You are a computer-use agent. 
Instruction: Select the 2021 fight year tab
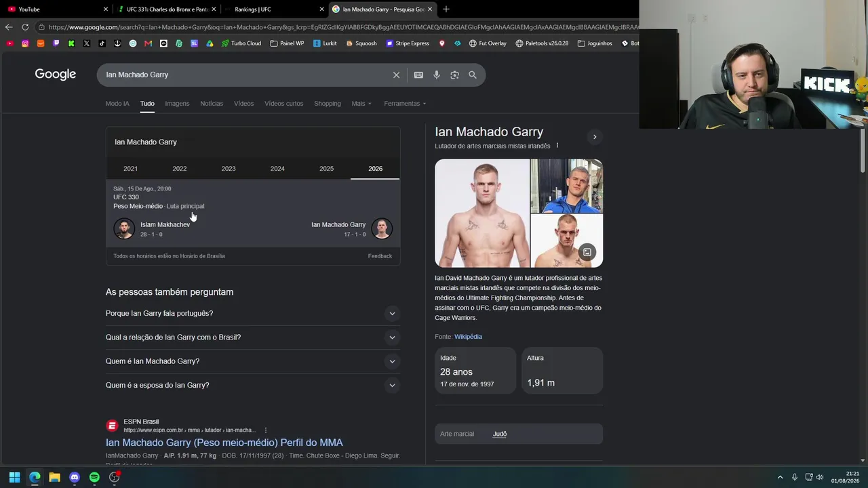click(x=130, y=169)
